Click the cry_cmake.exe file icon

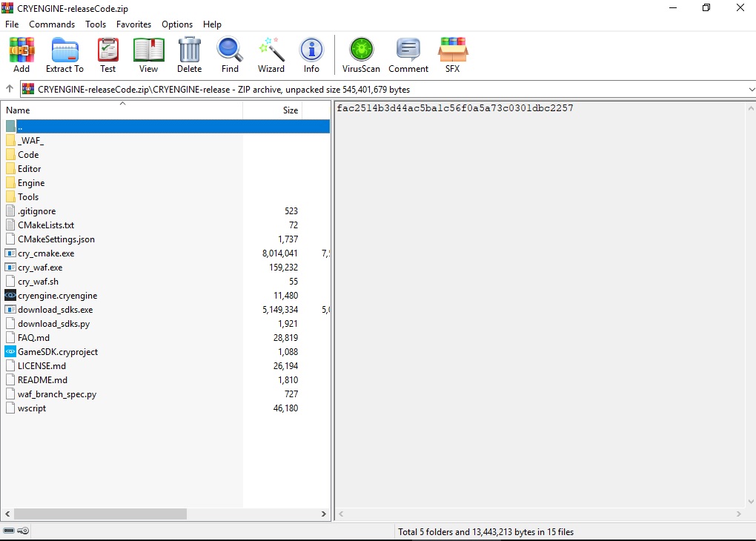(x=10, y=253)
